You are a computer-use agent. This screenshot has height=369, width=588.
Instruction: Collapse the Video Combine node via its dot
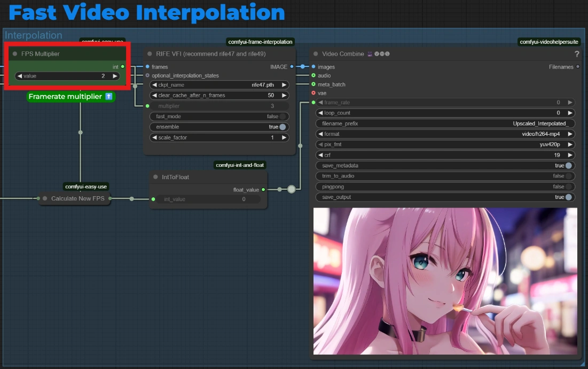pyautogui.click(x=316, y=53)
